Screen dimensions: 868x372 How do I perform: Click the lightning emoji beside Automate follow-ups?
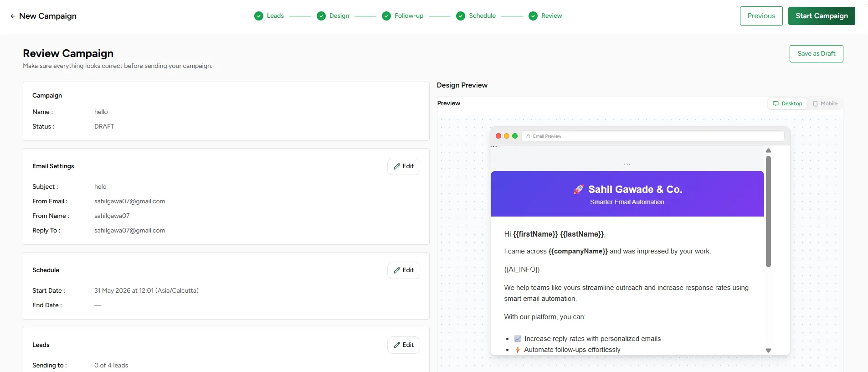coord(518,350)
